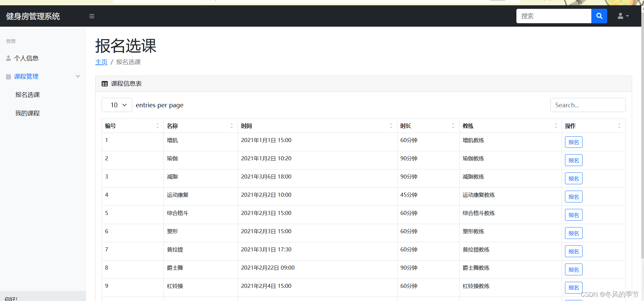Sort table by 时间 column arrows
Image resolution: width=644 pixels, height=301 pixels.
(391, 126)
